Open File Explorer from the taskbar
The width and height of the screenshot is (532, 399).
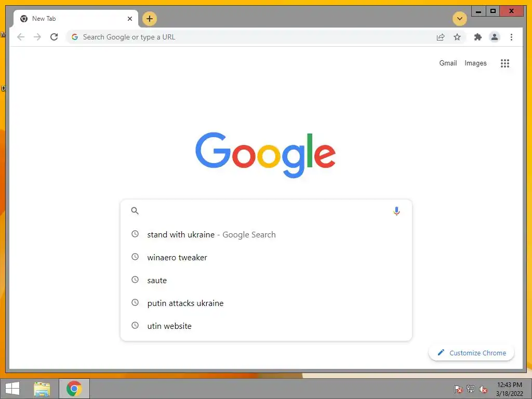point(42,389)
